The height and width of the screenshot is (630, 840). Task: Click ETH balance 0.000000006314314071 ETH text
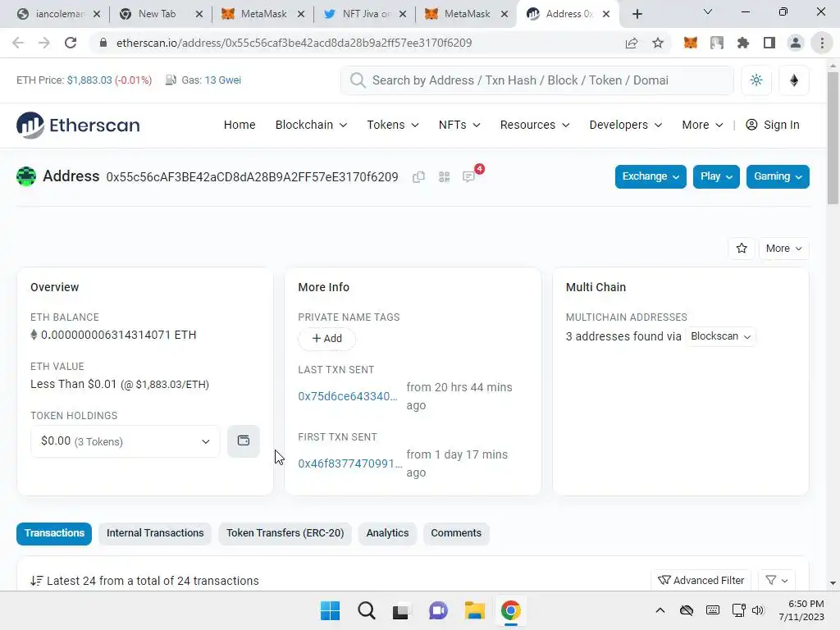pos(118,335)
